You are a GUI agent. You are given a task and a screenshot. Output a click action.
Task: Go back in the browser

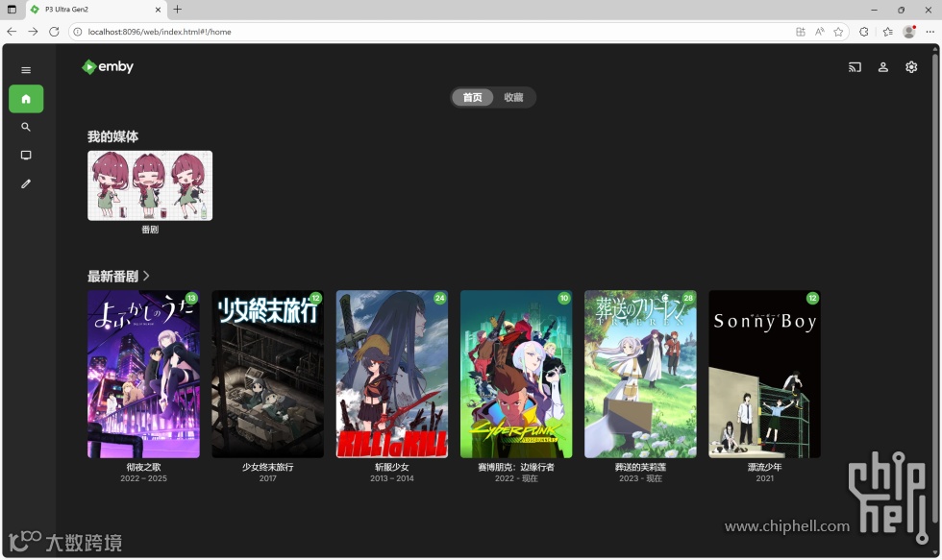(12, 32)
